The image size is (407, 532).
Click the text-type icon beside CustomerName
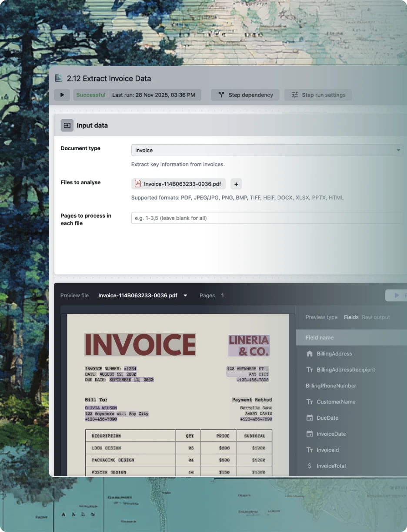(x=309, y=401)
